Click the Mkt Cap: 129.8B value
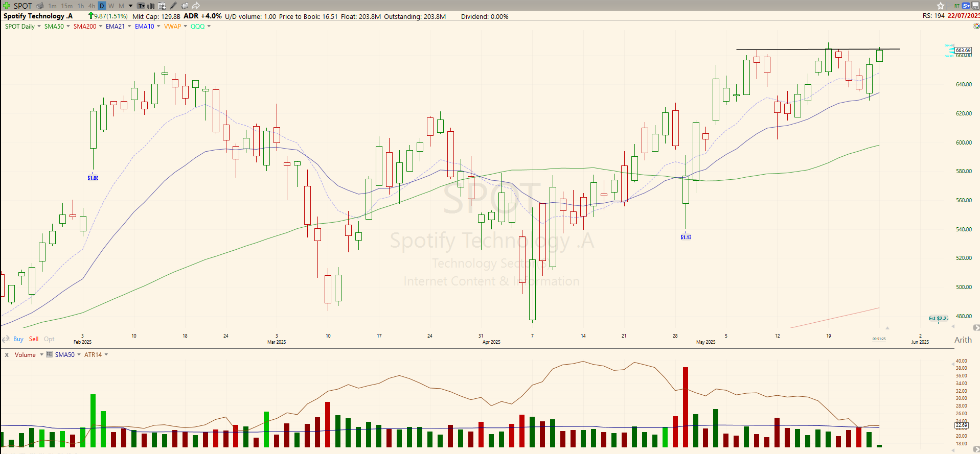 pos(156,16)
